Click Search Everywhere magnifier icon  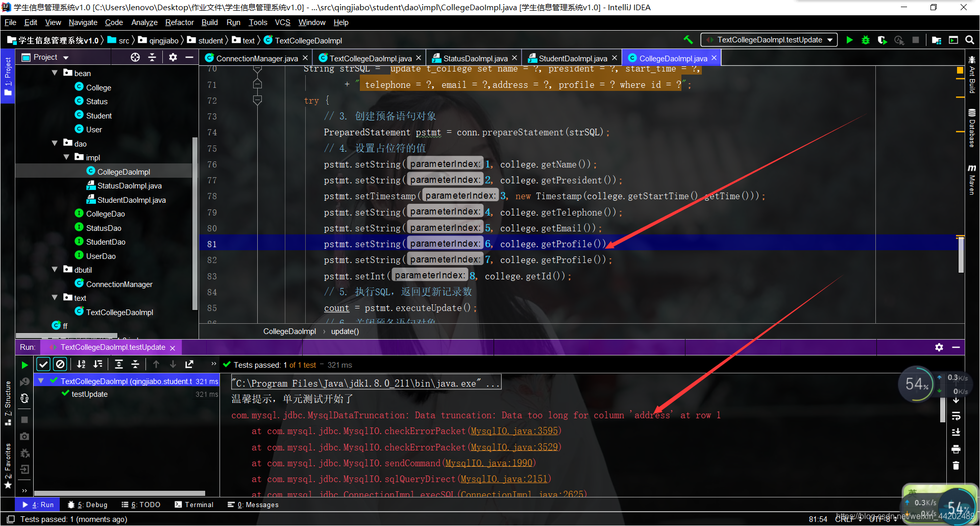click(x=970, y=40)
